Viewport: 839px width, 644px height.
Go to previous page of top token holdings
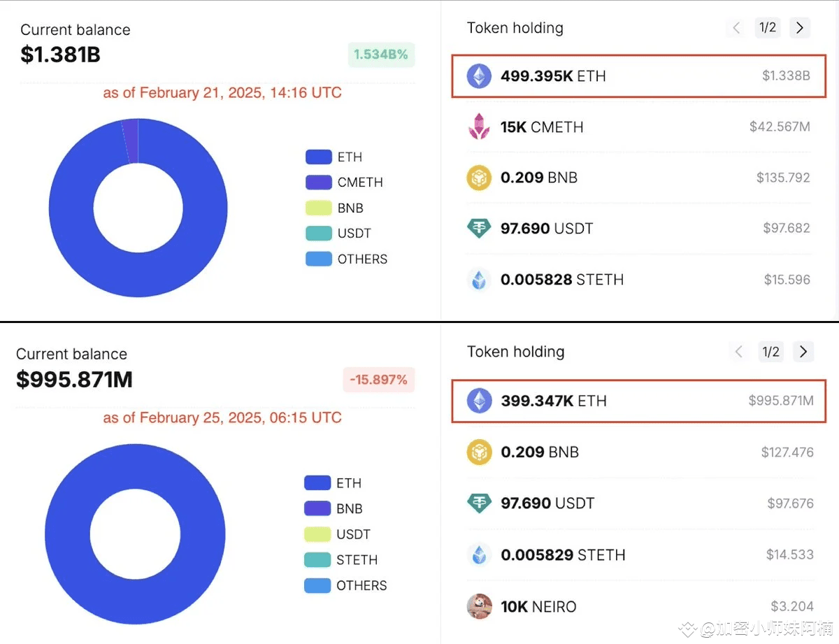coord(736,28)
